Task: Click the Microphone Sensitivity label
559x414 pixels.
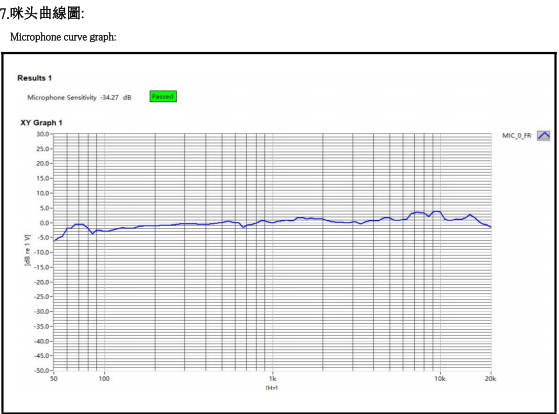Action: coord(62,97)
